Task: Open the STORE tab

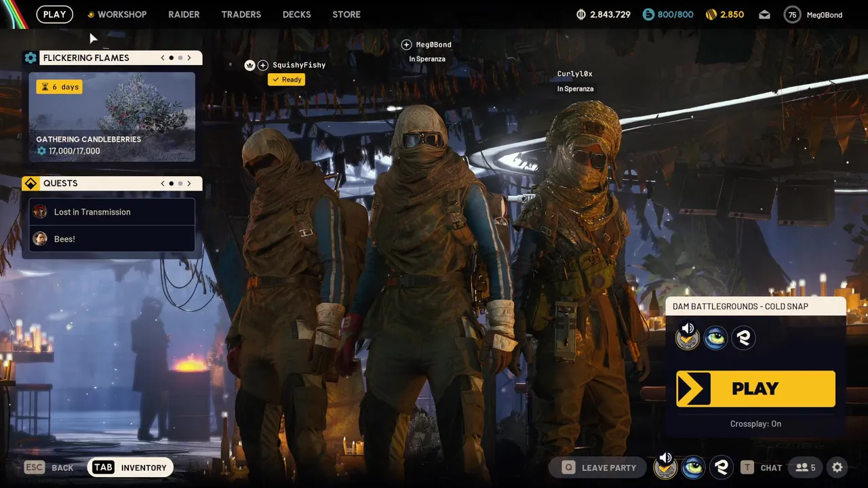Action: pyautogui.click(x=347, y=14)
